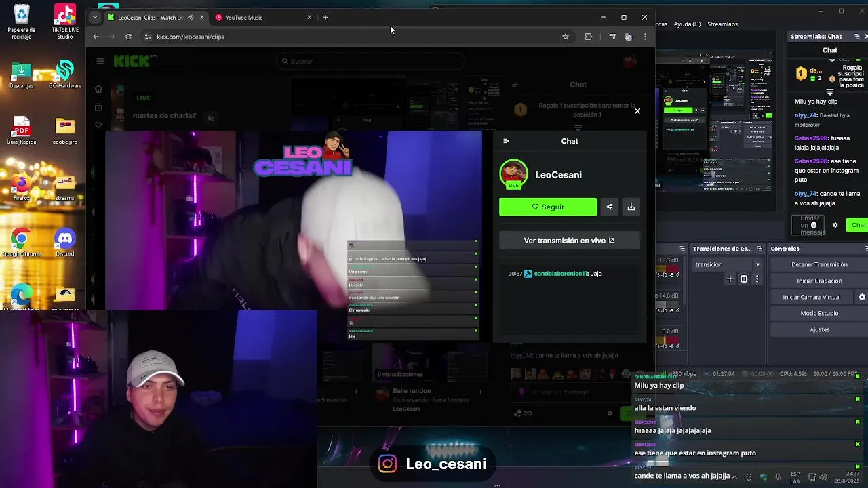
Task: Undock the Transiciones de escena panel
Action: [759, 249]
